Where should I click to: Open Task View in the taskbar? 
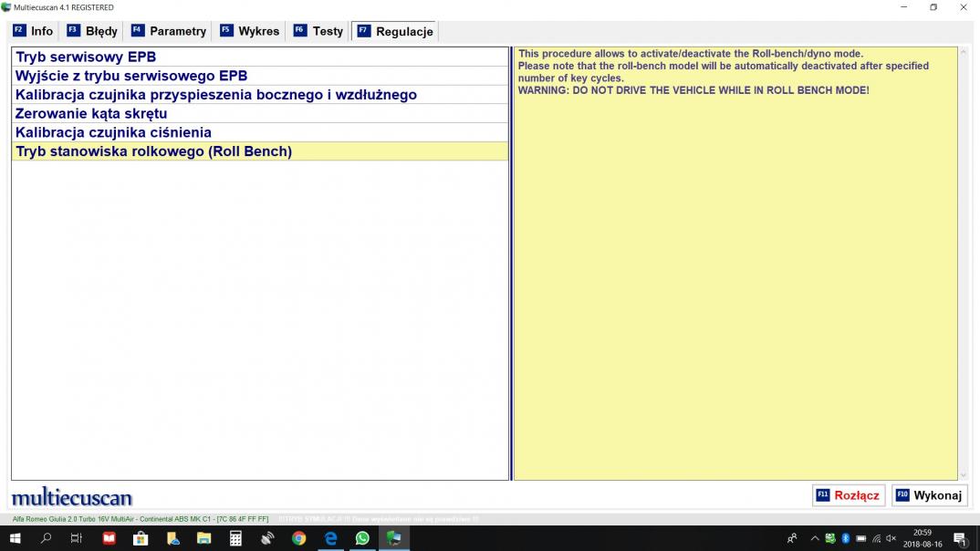click(x=77, y=538)
